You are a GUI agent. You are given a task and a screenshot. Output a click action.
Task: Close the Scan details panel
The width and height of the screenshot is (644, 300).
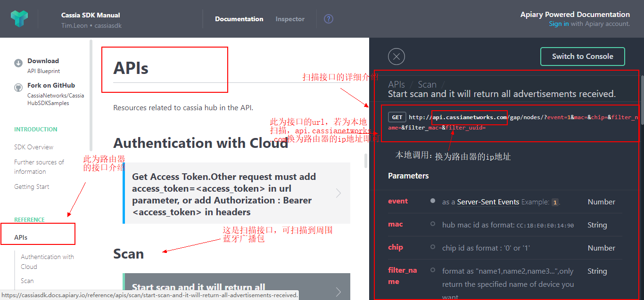click(x=396, y=57)
